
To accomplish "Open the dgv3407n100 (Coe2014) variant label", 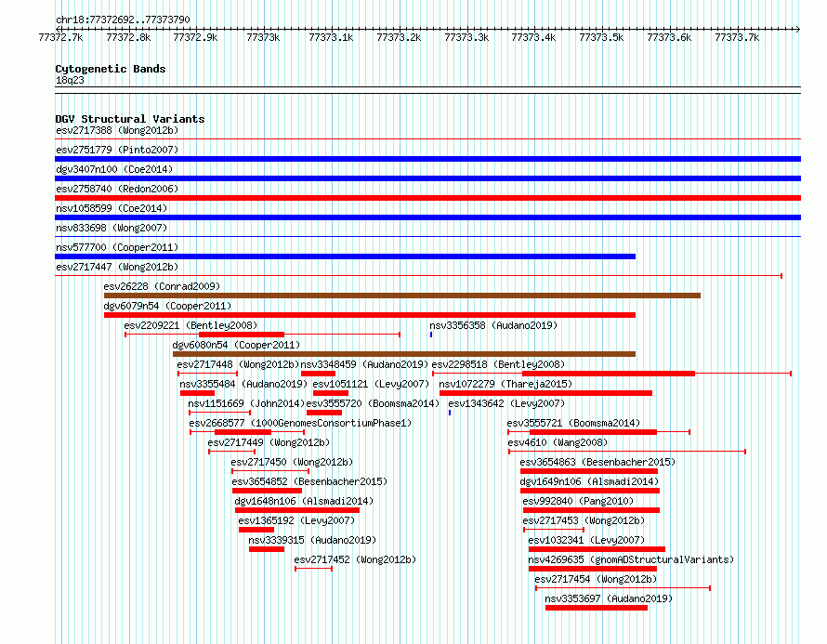I will (x=114, y=169).
